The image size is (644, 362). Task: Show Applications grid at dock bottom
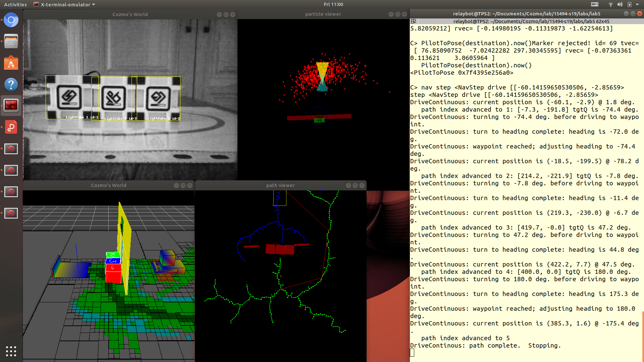(11, 351)
